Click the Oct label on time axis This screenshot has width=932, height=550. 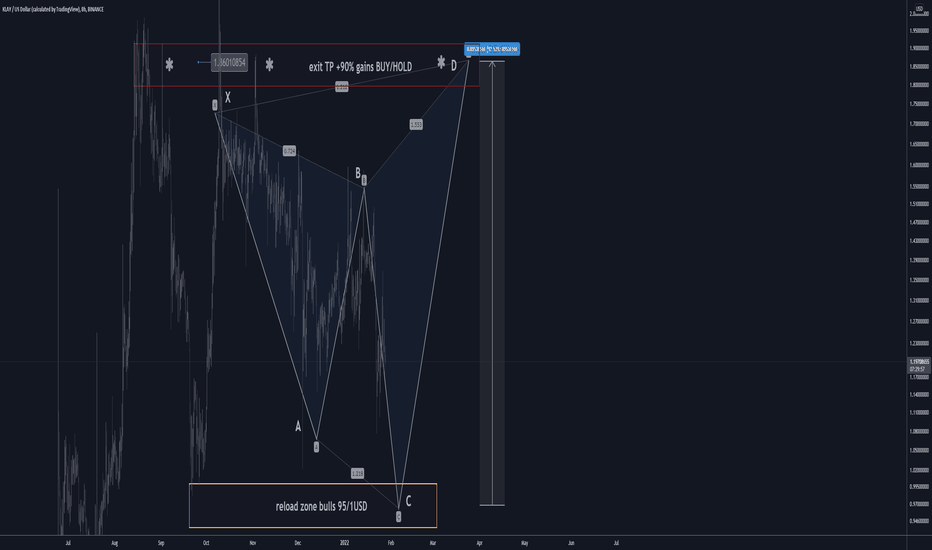tap(206, 543)
